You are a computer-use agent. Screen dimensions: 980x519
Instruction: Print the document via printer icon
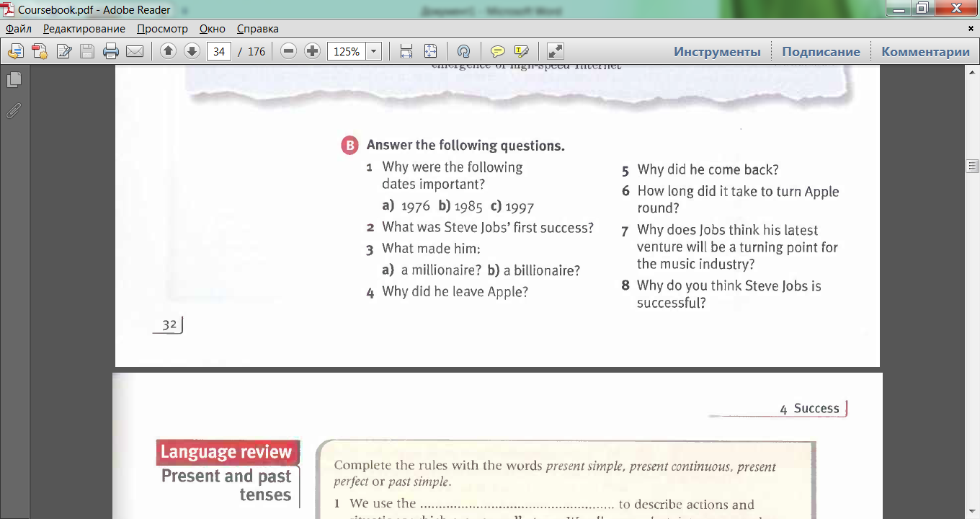point(111,51)
